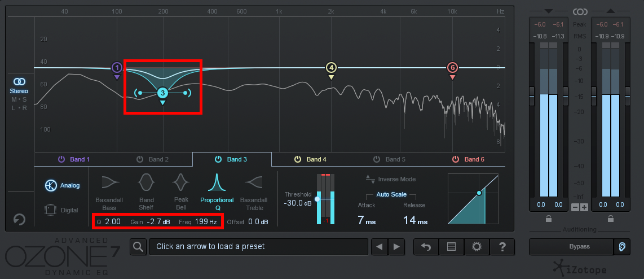The height and width of the screenshot is (279, 644).
Task: Switch to Digital filter mode
Action: tap(61, 210)
